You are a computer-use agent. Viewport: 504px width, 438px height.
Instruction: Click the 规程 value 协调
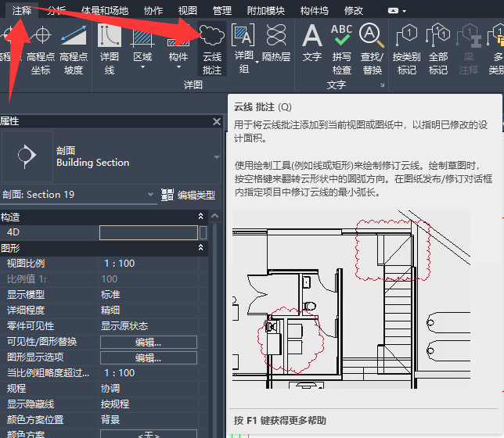[110, 388]
